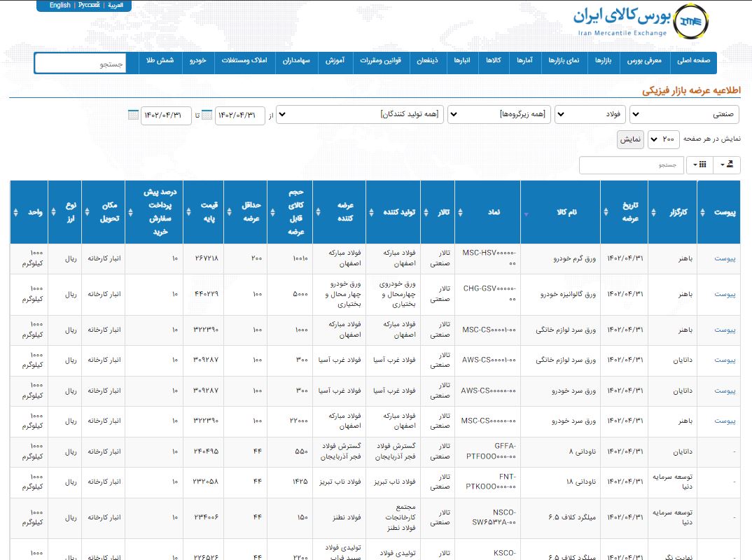
Task: Focus the site search field in navbar
Action: tap(81, 63)
